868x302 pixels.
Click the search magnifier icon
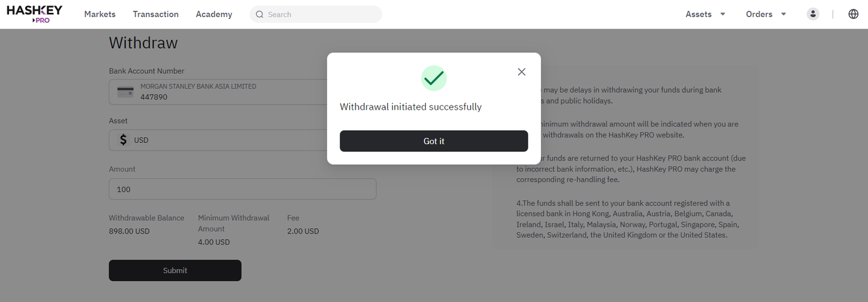click(x=259, y=14)
